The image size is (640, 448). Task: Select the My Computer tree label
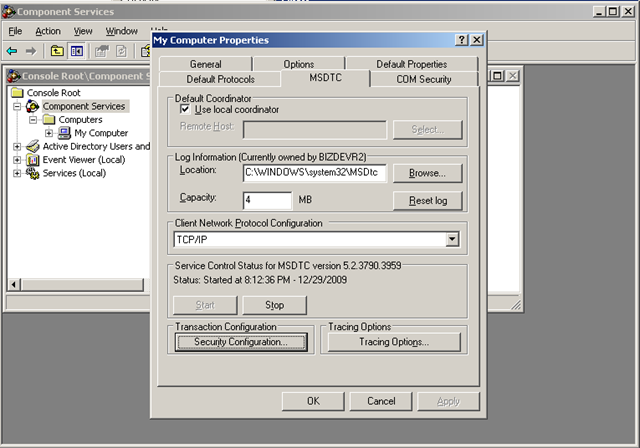(x=101, y=133)
